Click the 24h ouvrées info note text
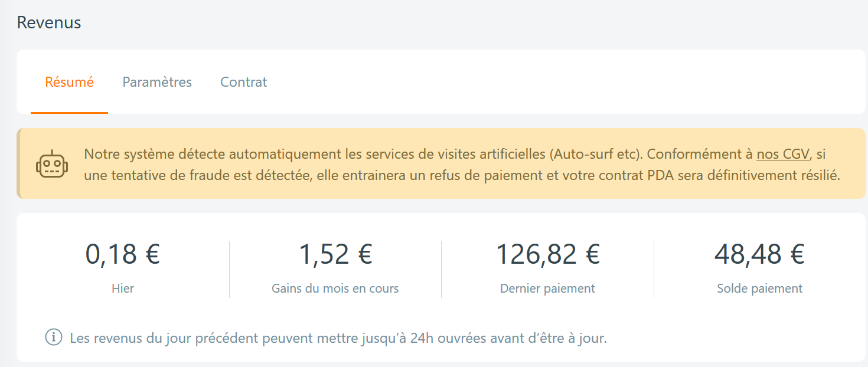Screen dimensions: 868x367 pos(338,339)
